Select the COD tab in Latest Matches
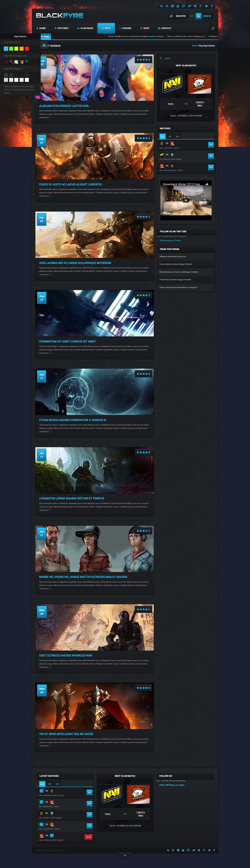The width and height of the screenshot is (250, 868). point(57,784)
